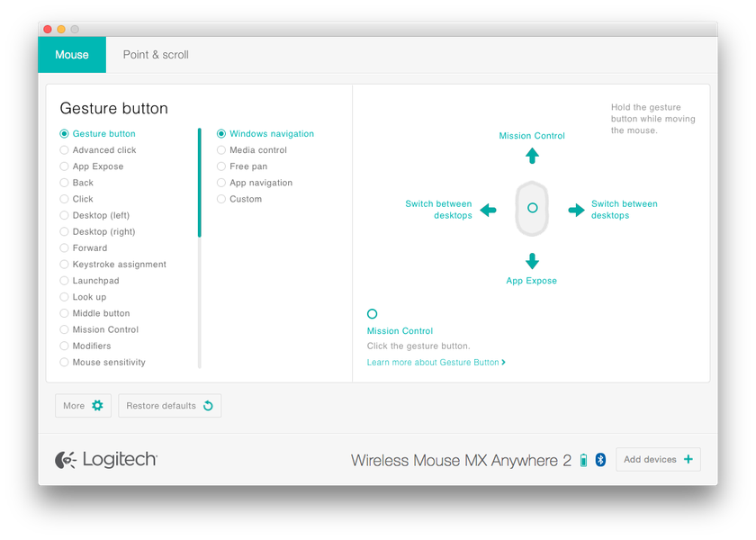Open Learn more about Gesture Button link
The height and width of the screenshot is (540, 756).
point(436,363)
